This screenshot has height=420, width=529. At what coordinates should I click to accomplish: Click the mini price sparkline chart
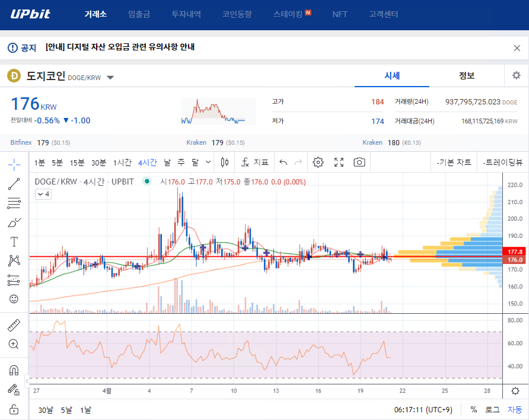click(219, 111)
